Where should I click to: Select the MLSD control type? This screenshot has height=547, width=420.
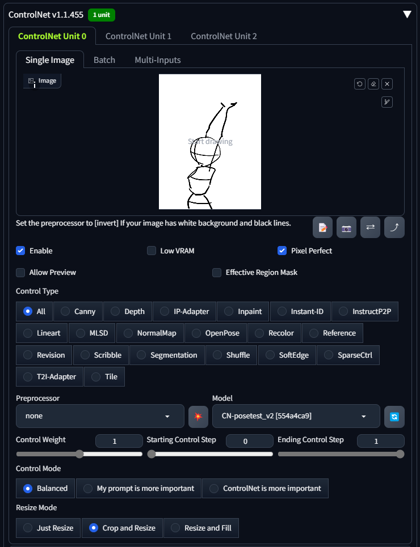tap(92, 333)
